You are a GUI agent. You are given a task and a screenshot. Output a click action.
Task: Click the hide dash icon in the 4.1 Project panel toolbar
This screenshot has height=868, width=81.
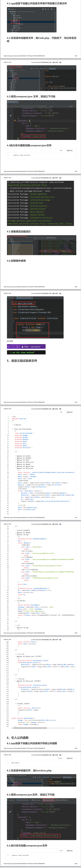pyautogui.click(x=54, y=9)
